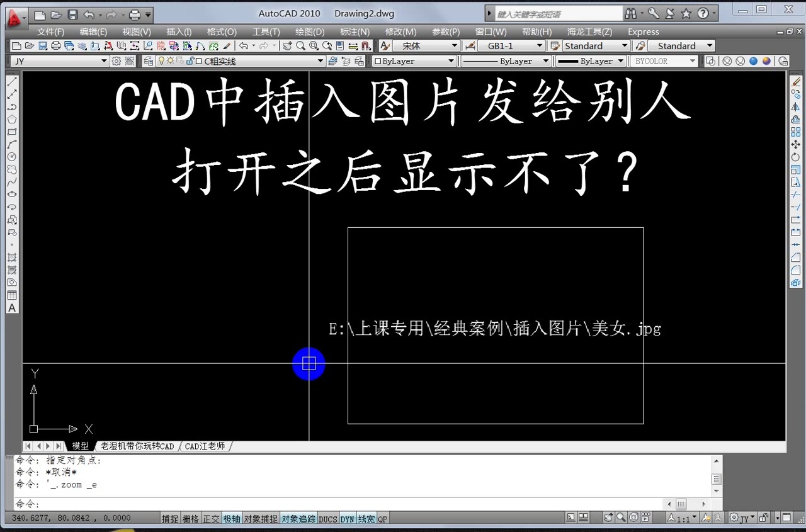The height and width of the screenshot is (532, 806).
Task: Select the Rotate tool in modify toolbar
Action: click(x=796, y=157)
